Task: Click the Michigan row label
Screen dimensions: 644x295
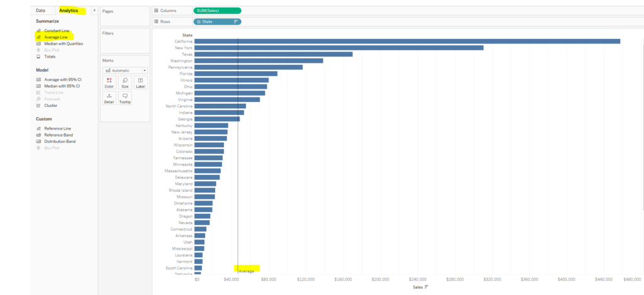Action: tap(184, 93)
